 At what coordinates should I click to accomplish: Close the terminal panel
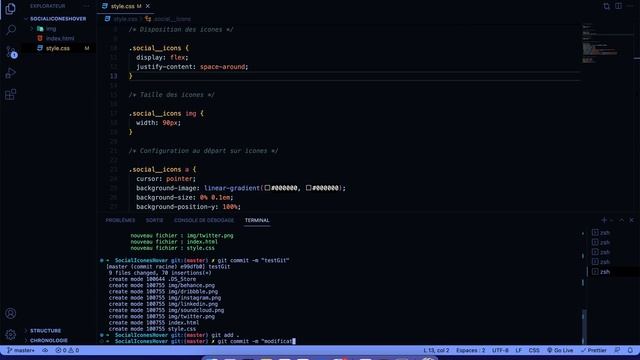click(631, 220)
